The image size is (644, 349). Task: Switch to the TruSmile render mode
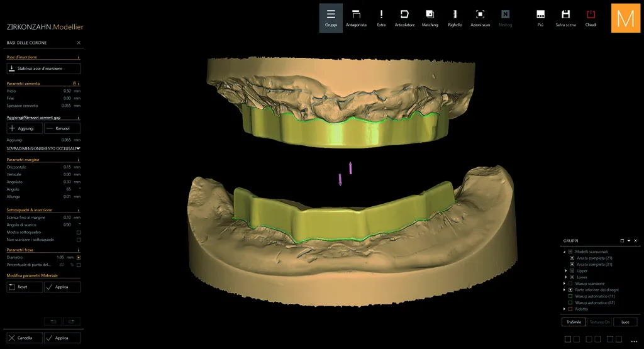pos(574,322)
